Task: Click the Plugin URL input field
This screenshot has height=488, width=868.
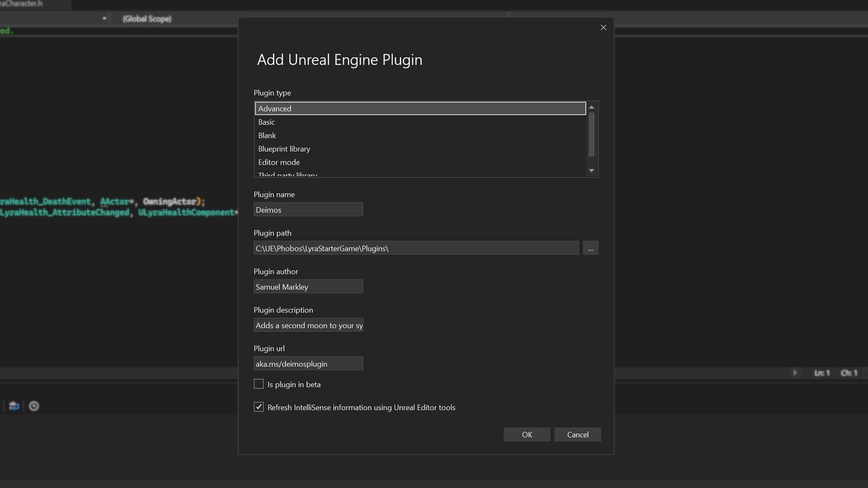Action: [308, 363]
